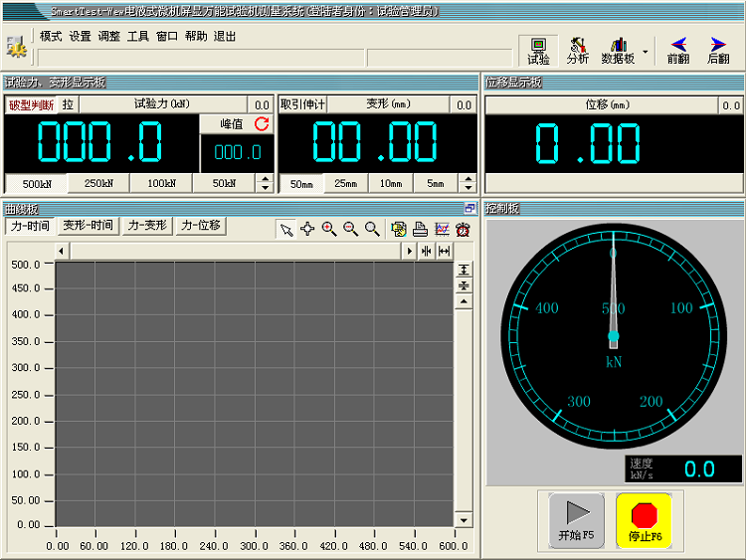Screen dimensions: 746x560
Task: Switch to the 力-变形 curve tab
Action: click(x=147, y=225)
